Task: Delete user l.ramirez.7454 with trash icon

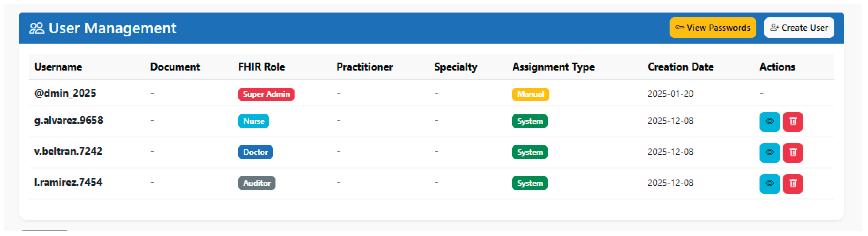Action: click(x=792, y=184)
